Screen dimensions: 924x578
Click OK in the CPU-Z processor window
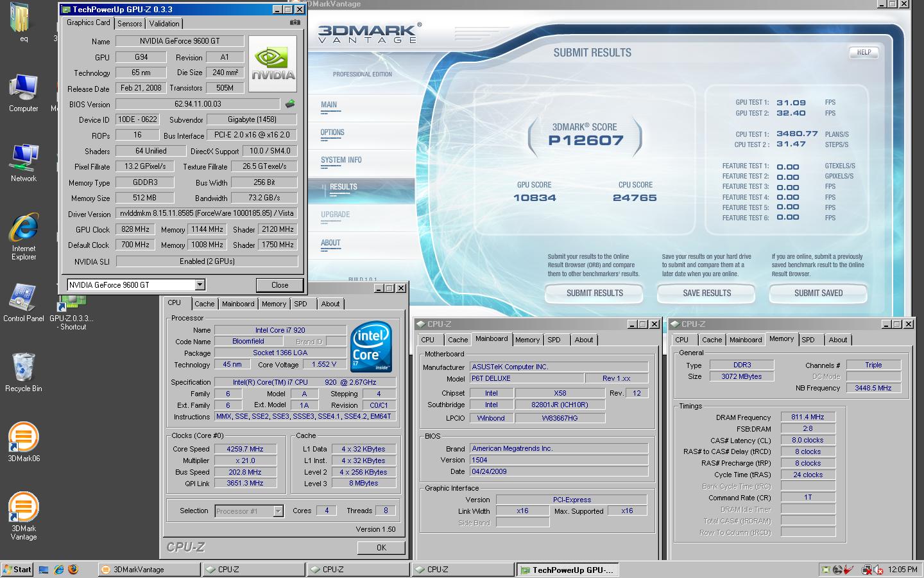(x=381, y=548)
